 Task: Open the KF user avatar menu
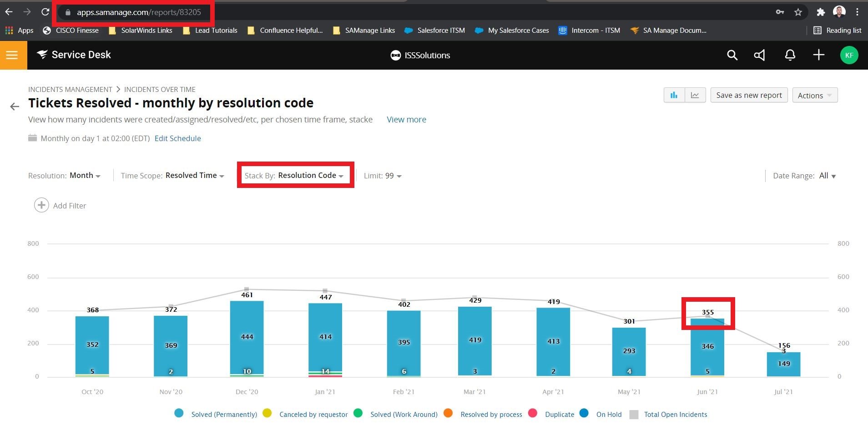(849, 55)
